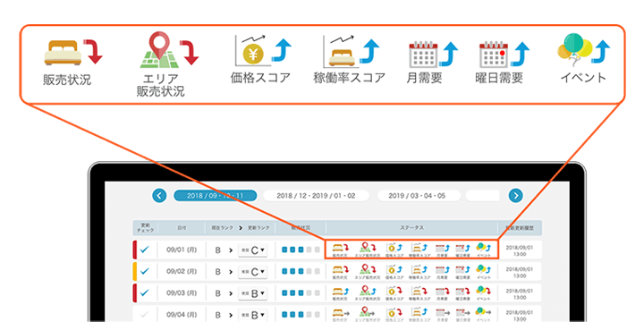Viewport: 644px width, 322px height.
Task: Click the current rank B in 09/03 row
Action: coord(218,293)
